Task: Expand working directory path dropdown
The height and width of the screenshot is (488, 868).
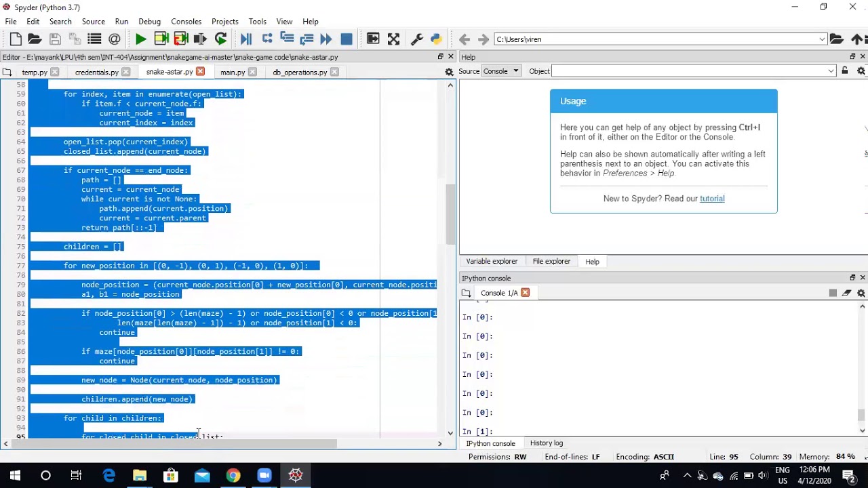Action: pyautogui.click(x=822, y=39)
